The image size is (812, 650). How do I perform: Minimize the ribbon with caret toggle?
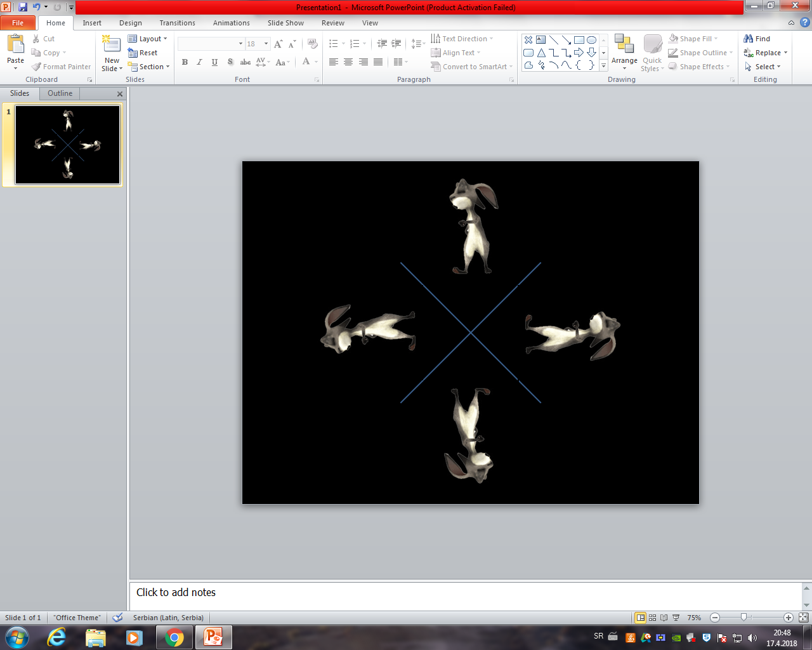(791, 23)
